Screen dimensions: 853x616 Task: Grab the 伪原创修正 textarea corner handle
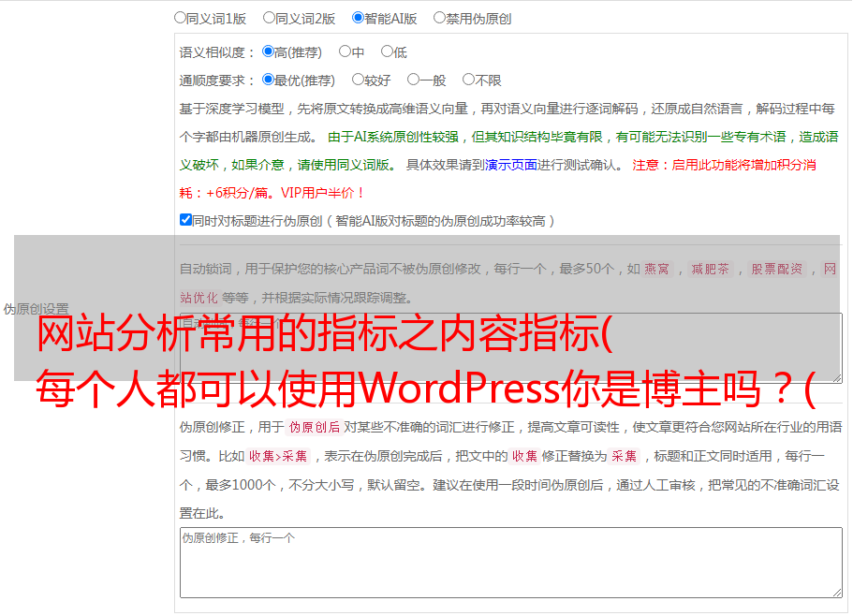click(x=837, y=593)
